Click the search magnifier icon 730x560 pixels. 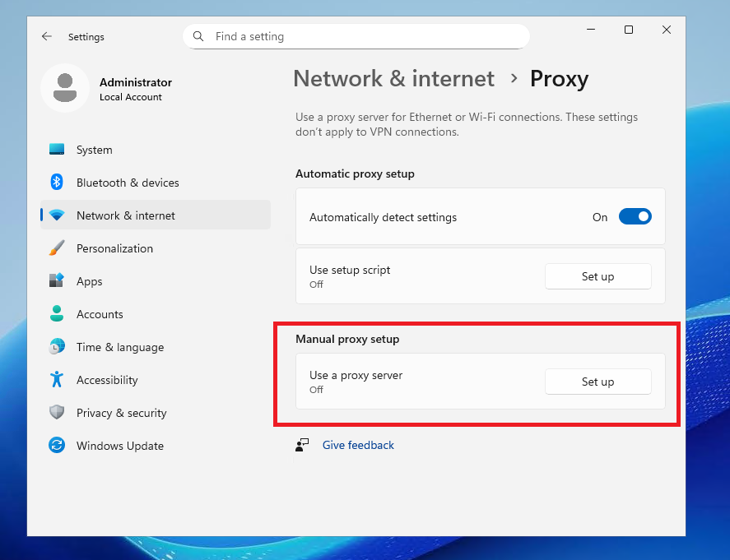tap(198, 36)
